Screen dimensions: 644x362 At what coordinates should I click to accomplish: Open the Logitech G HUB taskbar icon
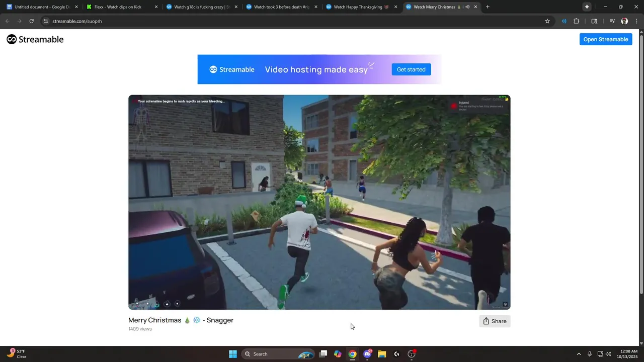(396, 354)
